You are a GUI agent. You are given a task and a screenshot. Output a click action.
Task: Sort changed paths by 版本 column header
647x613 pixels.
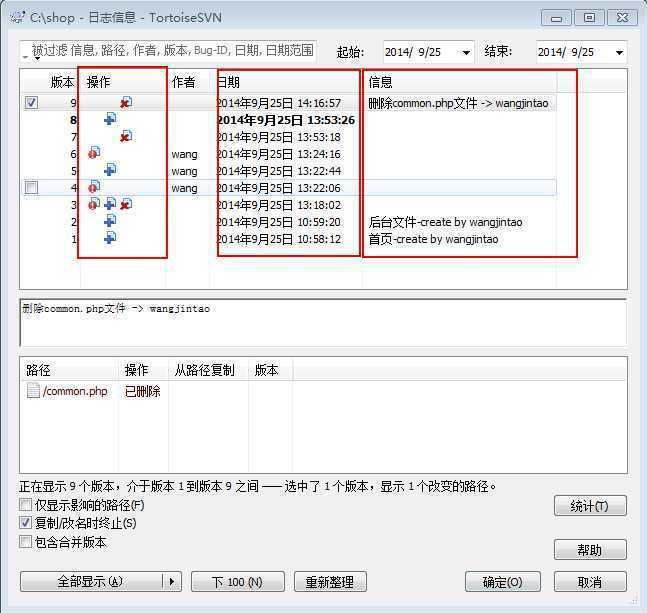coord(266,370)
